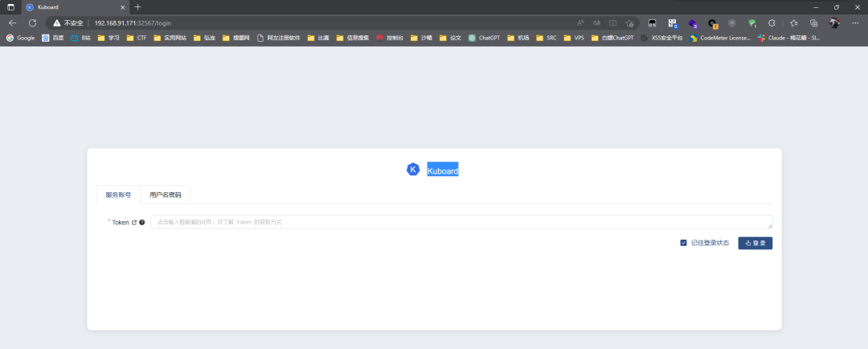Expand the 实用网站 bookmark folder
Image resolution: width=868 pixels, height=349 pixels.
click(x=170, y=39)
